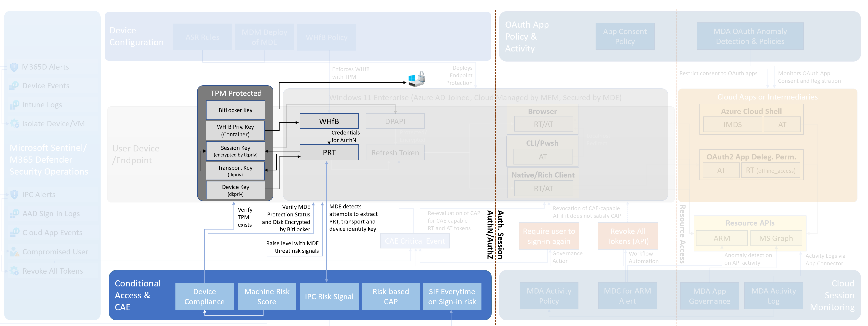Click the WHfB box
The image size is (868, 326).
coord(329,121)
